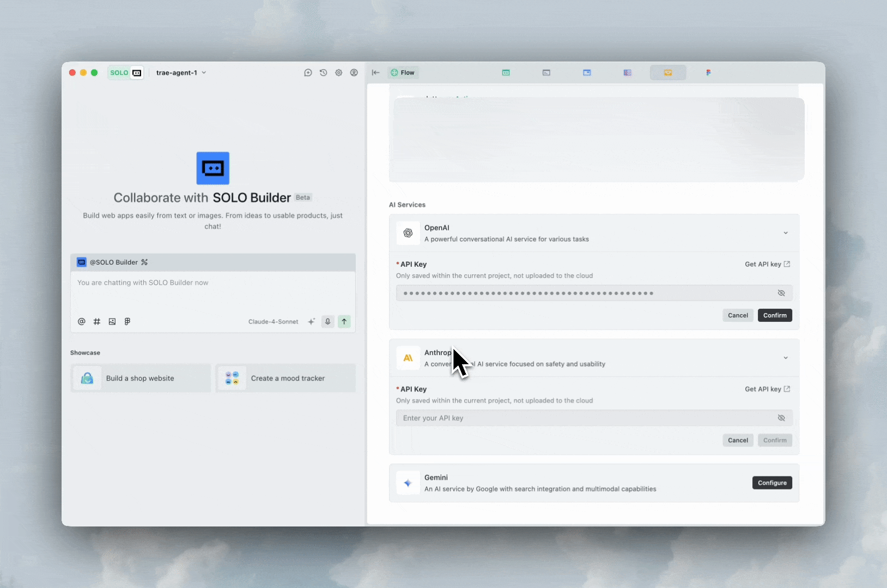This screenshot has width=887, height=588.
Task: Start voice input with the microphone icon
Action: [327, 322]
